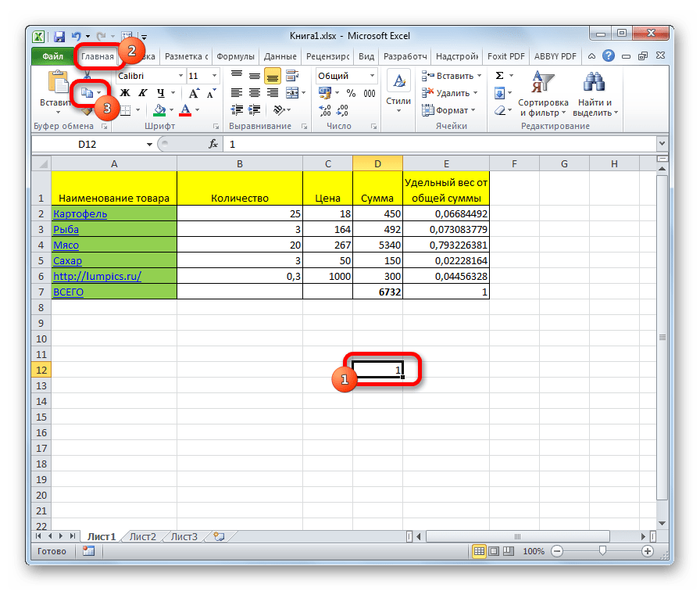Image resolution: width=700 pixels, height=591 pixels.
Task: Click the insert function fx icon
Action: coord(212,145)
